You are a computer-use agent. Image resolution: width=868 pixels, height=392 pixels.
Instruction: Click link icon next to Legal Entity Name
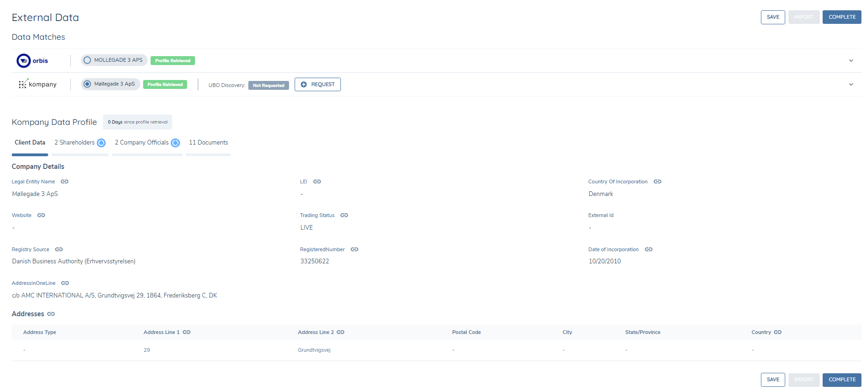(x=65, y=181)
